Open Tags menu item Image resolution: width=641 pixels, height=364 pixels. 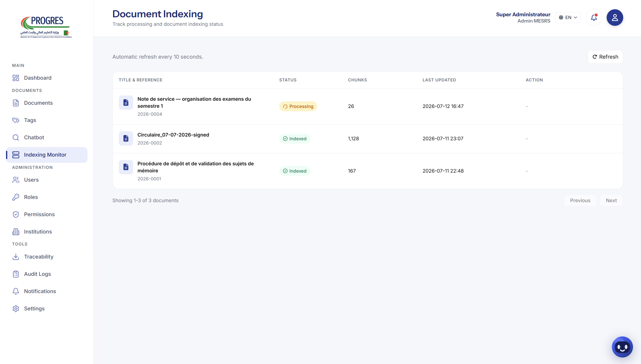(47, 120)
